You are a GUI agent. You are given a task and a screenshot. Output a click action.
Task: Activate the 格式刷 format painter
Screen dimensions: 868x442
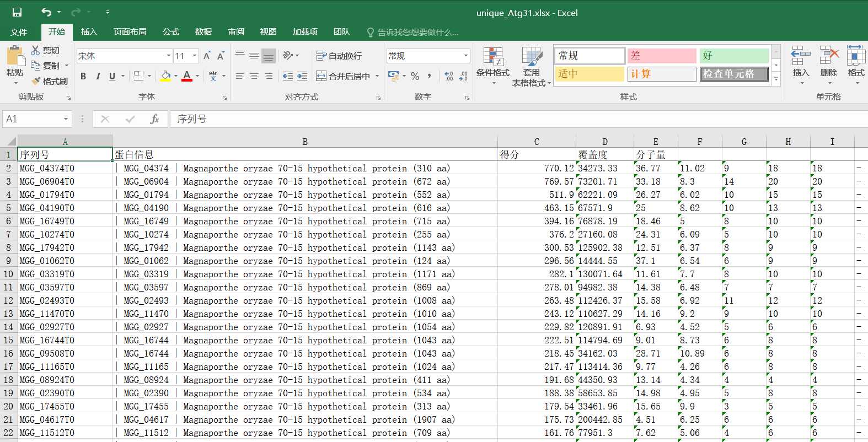pyautogui.click(x=50, y=81)
